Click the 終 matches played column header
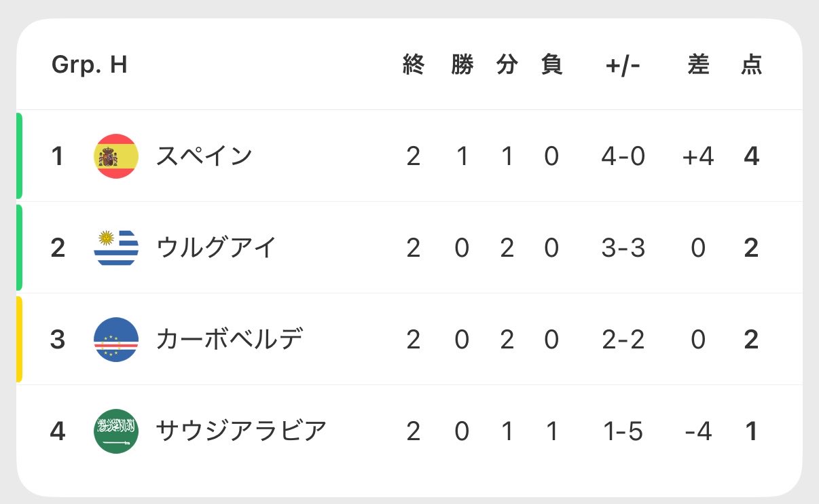The height and width of the screenshot is (504, 819). (x=414, y=65)
